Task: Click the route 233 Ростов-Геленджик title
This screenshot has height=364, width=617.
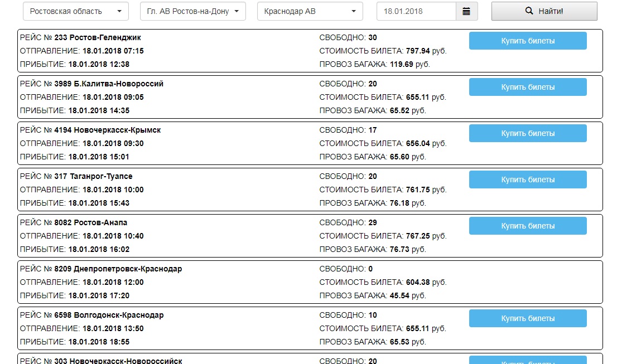Action: pyautogui.click(x=98, y=37)
